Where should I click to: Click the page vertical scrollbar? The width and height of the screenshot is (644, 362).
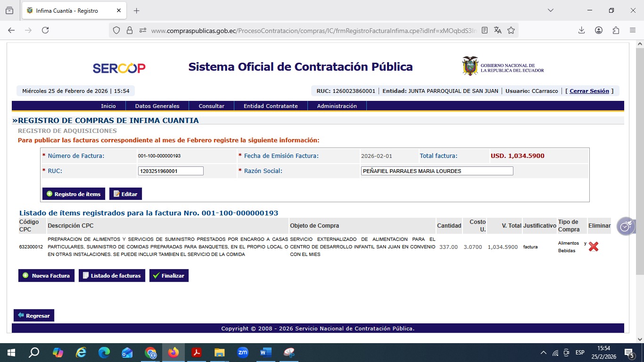pos(640,160)
